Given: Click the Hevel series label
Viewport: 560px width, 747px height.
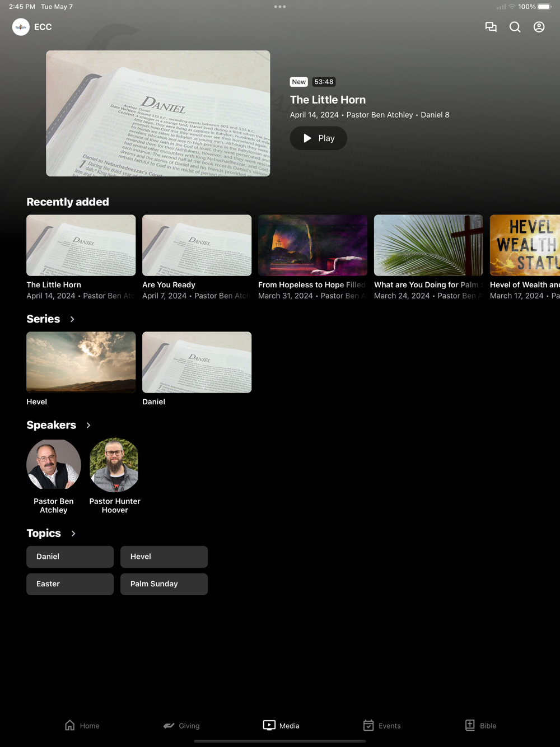Looking at the screenshot, I should pyautogui.click(x=36, y=402).
